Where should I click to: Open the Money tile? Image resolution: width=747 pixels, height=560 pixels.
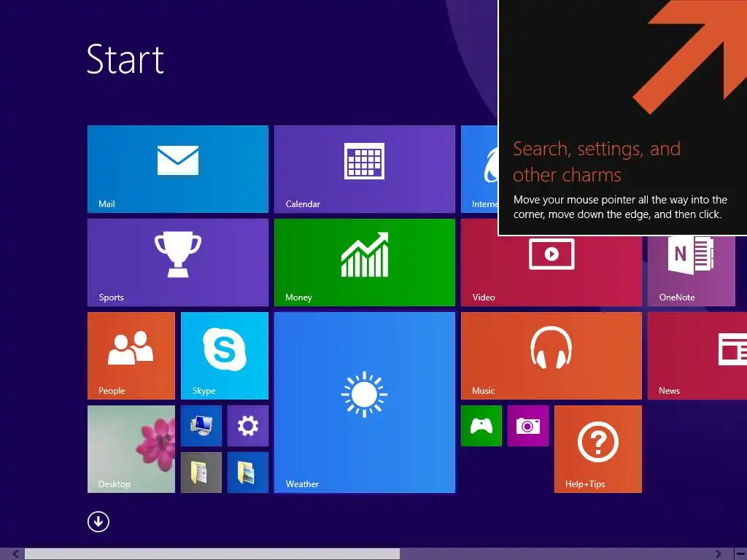click(x=365, y=262)
